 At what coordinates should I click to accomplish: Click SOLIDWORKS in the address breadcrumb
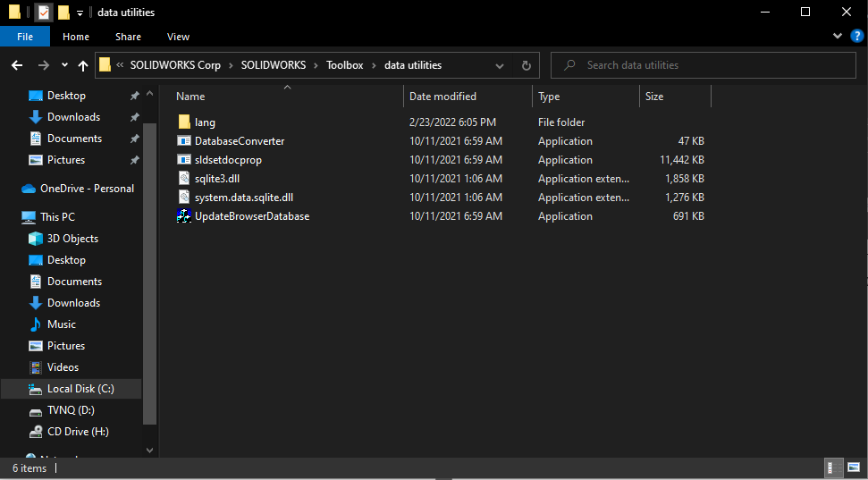pos(274,64)
